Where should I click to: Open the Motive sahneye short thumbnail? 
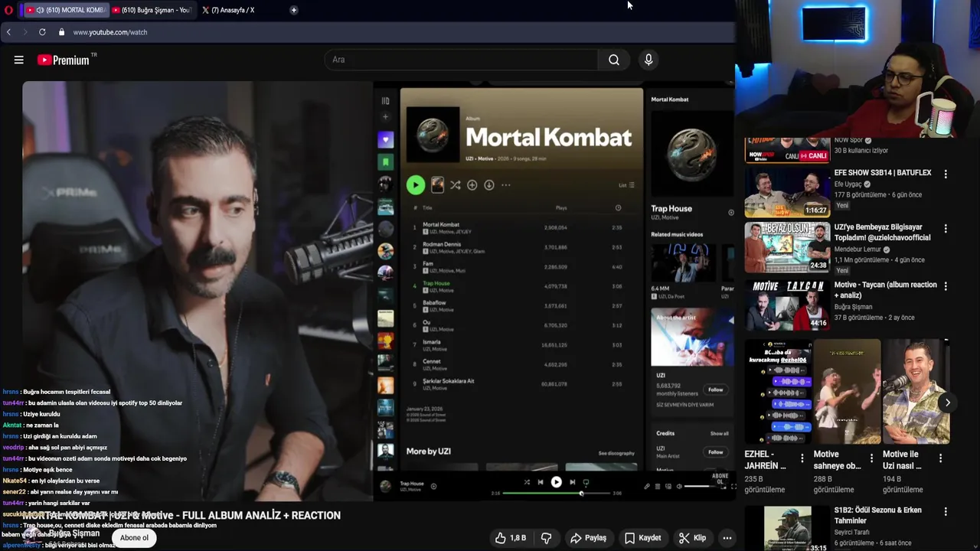click(847, 392)
